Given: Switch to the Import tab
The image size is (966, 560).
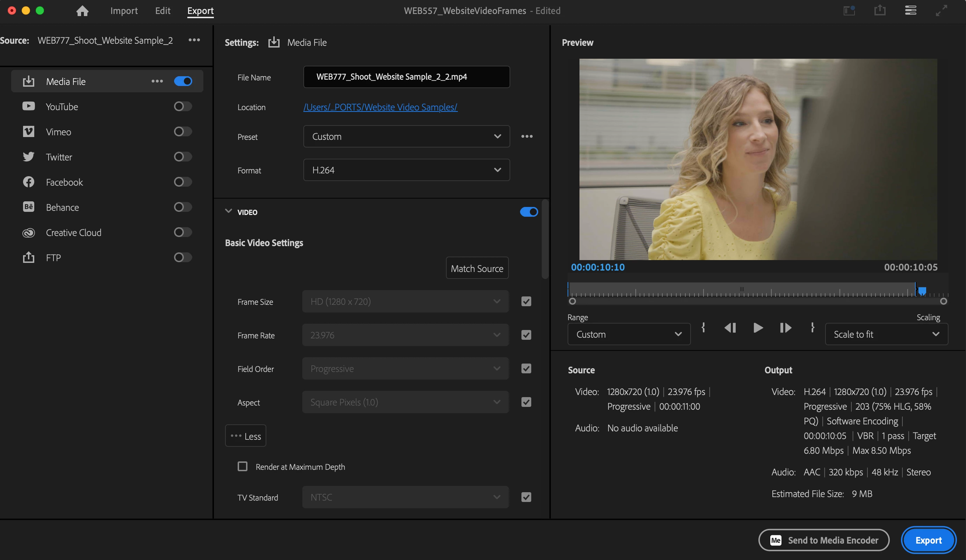Looking at the screenshot, I should (124, 11).
